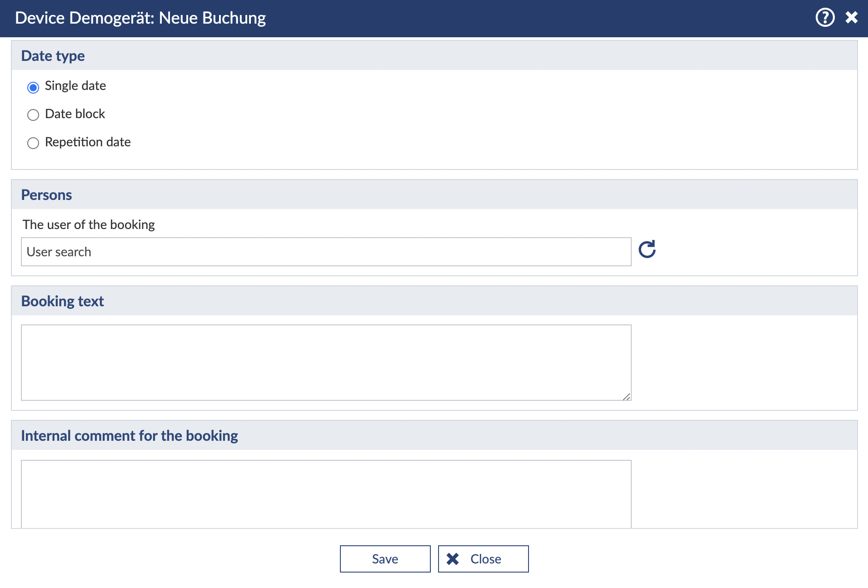Screen dimensions: 868x588
Task: Close the dialog with the header X icon
Action: 851,18
